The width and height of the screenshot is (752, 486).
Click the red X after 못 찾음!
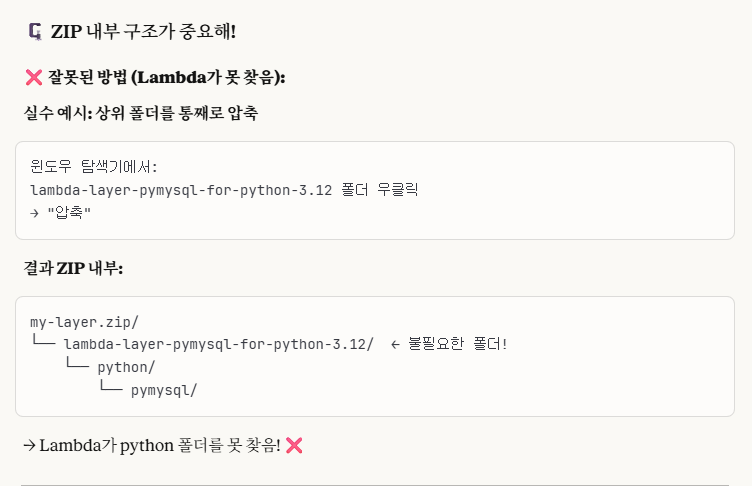[x=294, y=445]
